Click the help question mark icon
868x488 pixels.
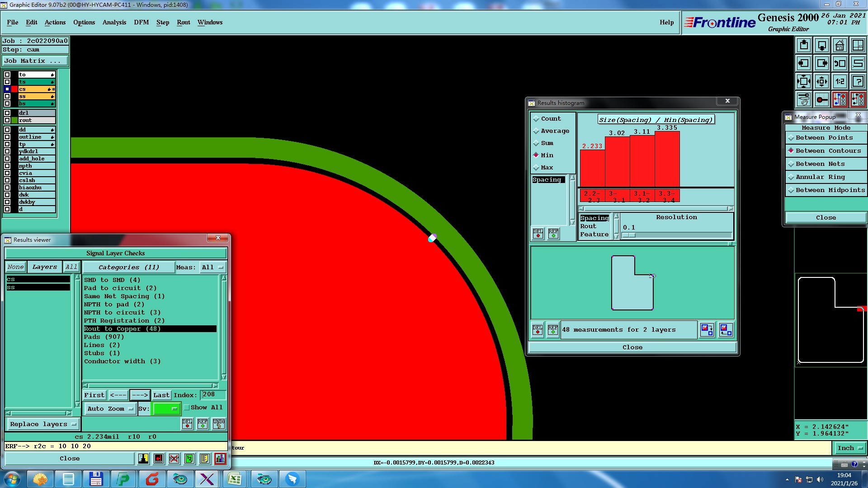(x=858, y=81)
